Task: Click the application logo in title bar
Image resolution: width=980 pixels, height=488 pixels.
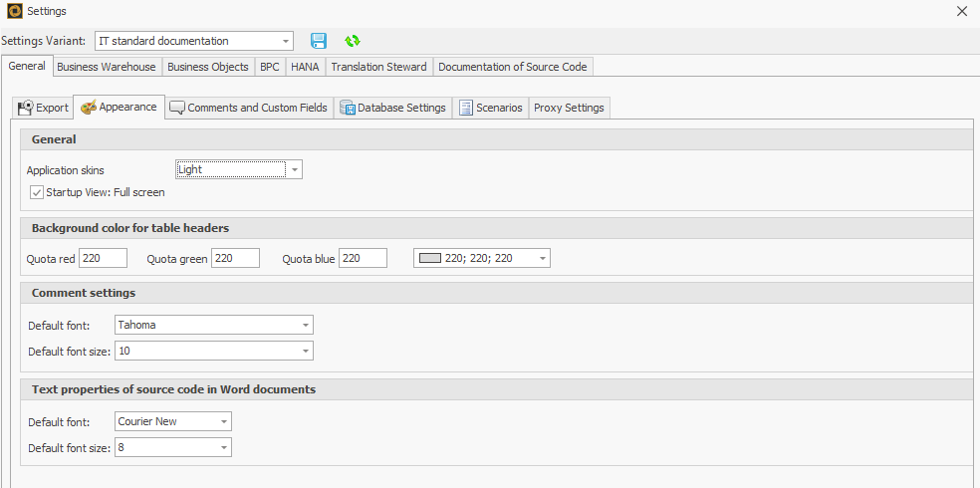Action: tap(14, 11)
